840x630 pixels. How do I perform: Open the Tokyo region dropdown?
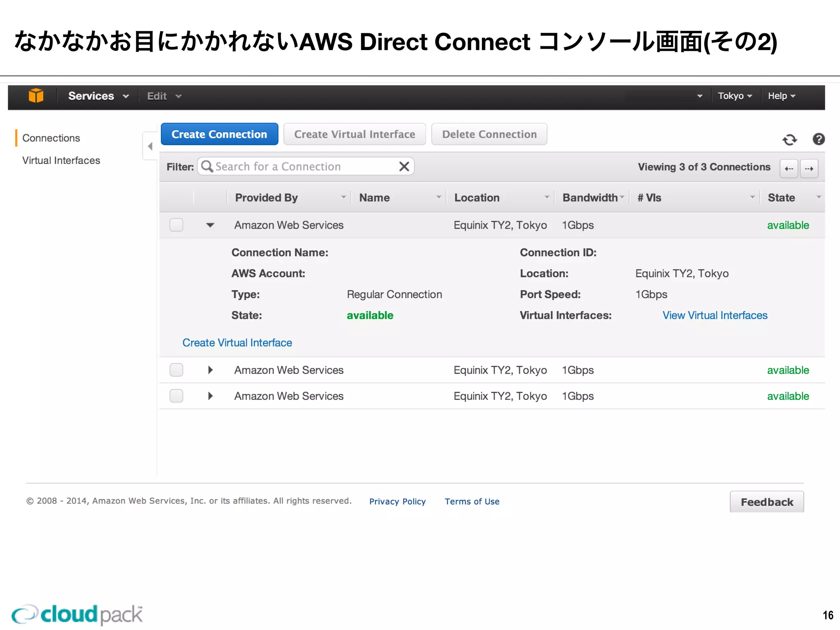click(735, 96)
